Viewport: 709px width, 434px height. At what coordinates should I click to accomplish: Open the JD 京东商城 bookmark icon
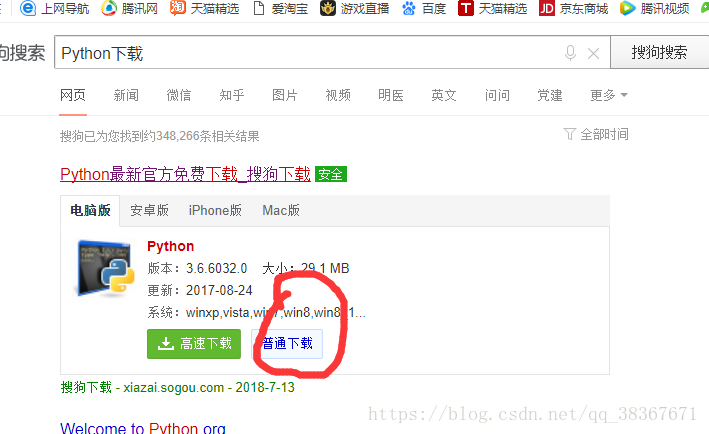pyautogui.click(x=547, y=8)
